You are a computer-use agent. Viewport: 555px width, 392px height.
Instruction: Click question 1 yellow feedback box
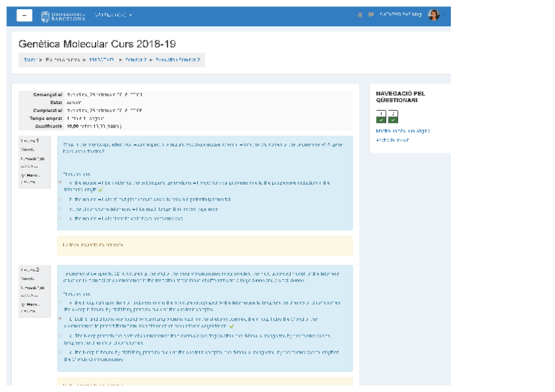205,246
